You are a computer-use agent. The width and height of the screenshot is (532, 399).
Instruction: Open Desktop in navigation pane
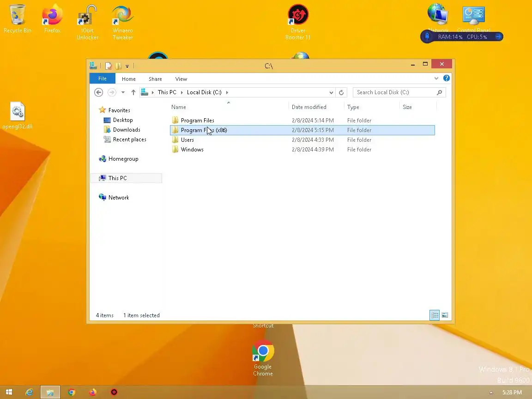coord(123,120)
